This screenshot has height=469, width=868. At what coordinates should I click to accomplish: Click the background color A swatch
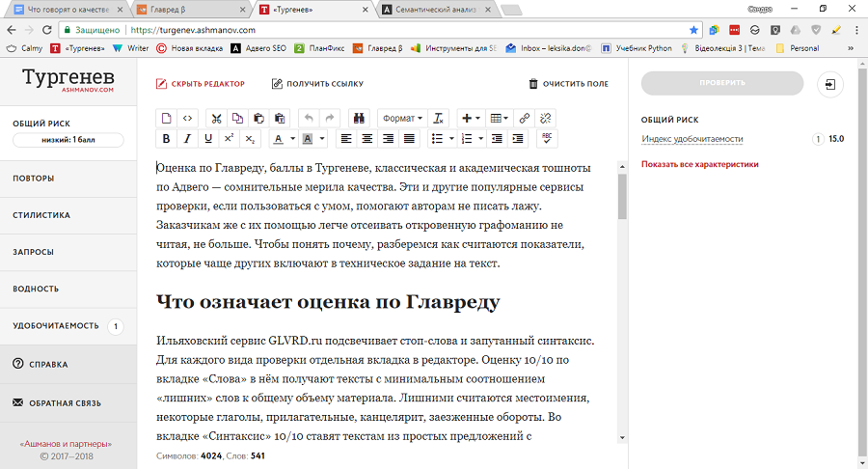pos(308,139)
